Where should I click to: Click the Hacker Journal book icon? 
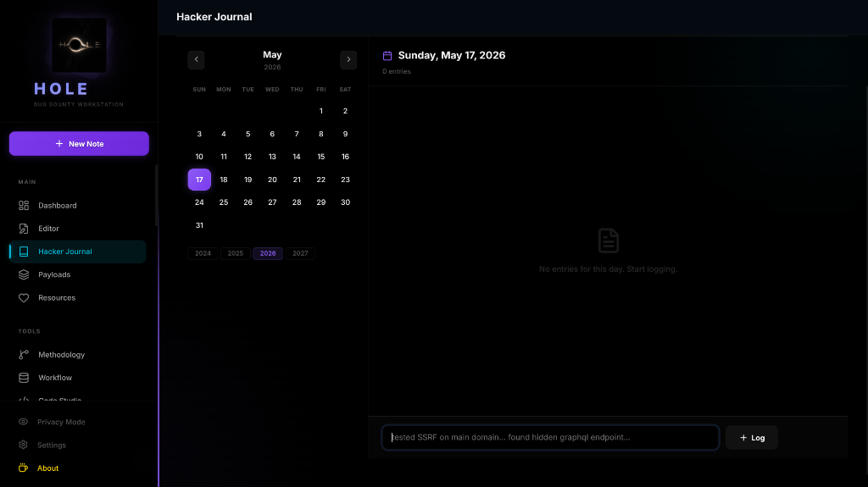point(24,252)
